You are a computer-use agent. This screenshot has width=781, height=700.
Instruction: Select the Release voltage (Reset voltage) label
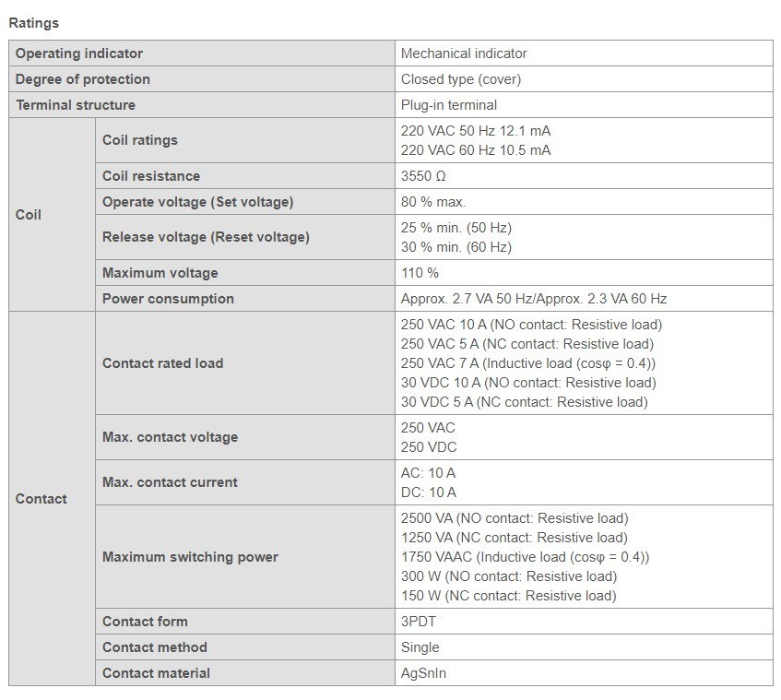click(x=206, y=237)
